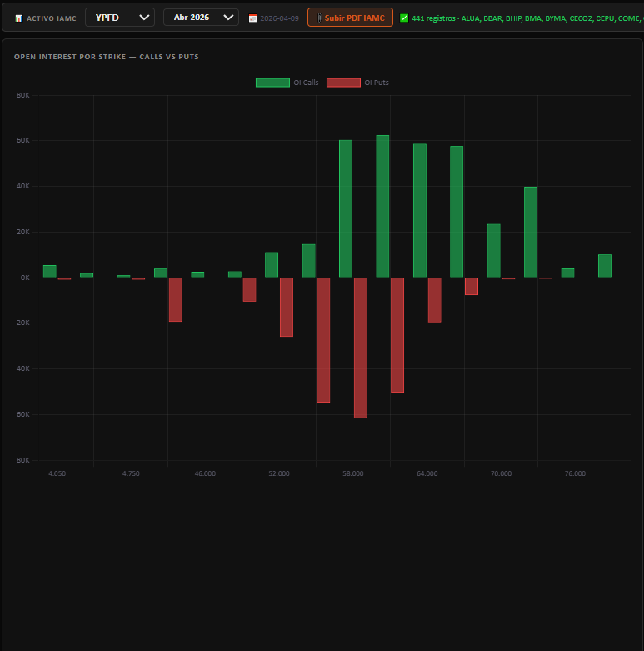
Task: Click the 76.000 x-axis strike label
Action: pyautogui.click(x=575, y=473)
